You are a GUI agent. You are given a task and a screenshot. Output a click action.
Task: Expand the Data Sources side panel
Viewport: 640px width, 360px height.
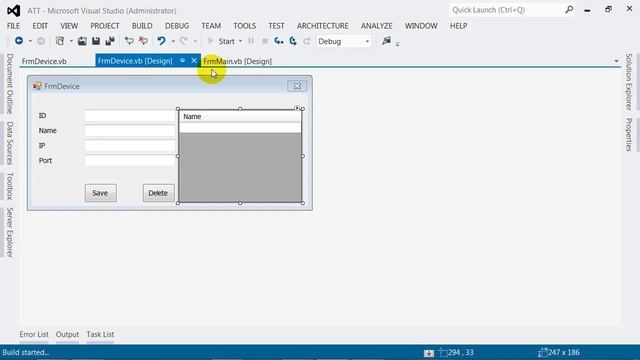pyautogui.click(x=10, y=143)
